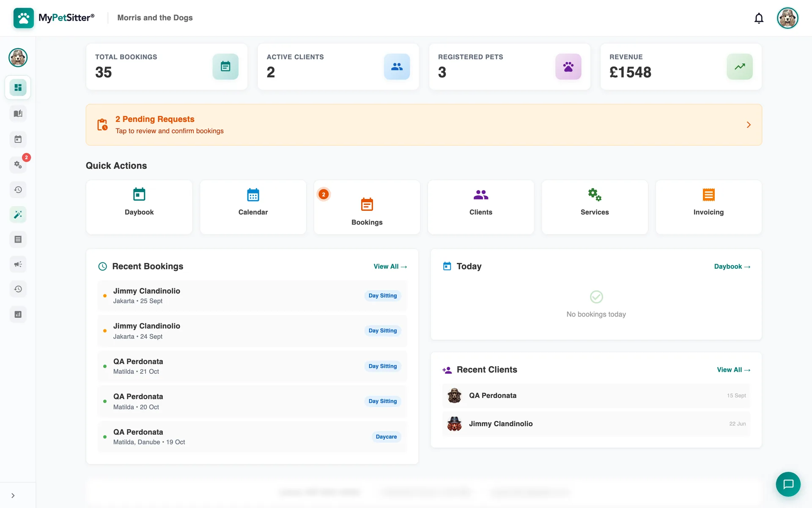Click View All in Recent Bookings

tap(390, 266)
